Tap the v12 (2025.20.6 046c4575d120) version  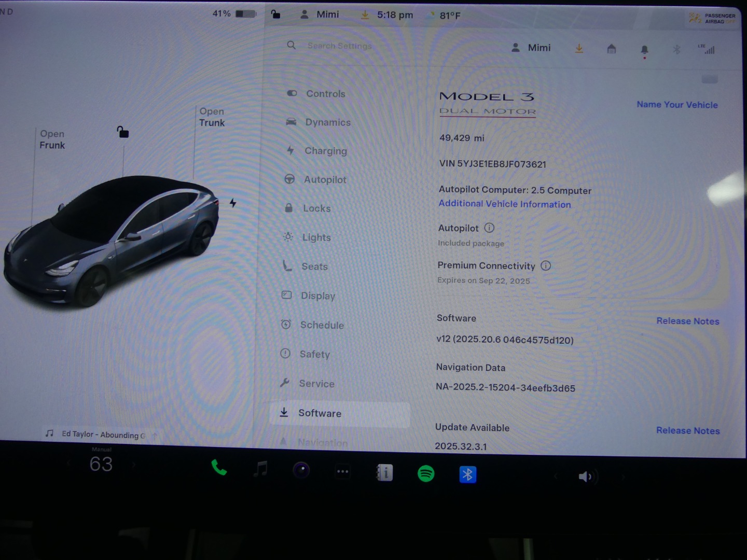point(505,340)
